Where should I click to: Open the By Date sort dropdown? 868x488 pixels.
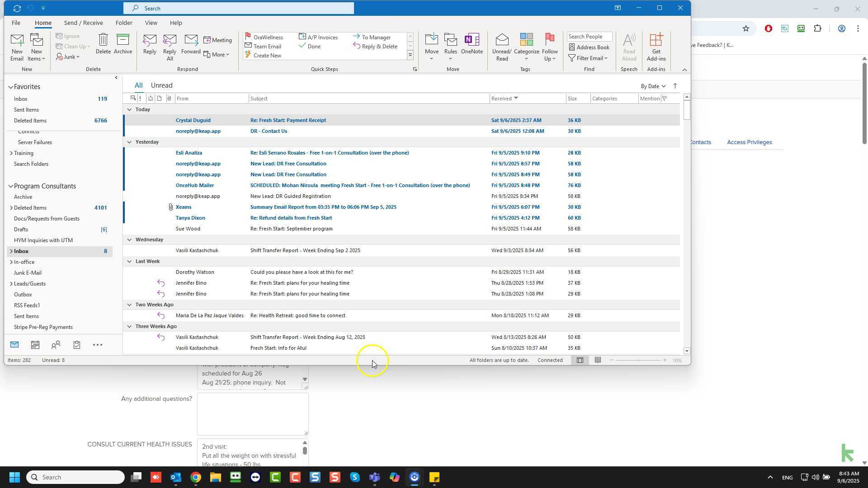653,86
